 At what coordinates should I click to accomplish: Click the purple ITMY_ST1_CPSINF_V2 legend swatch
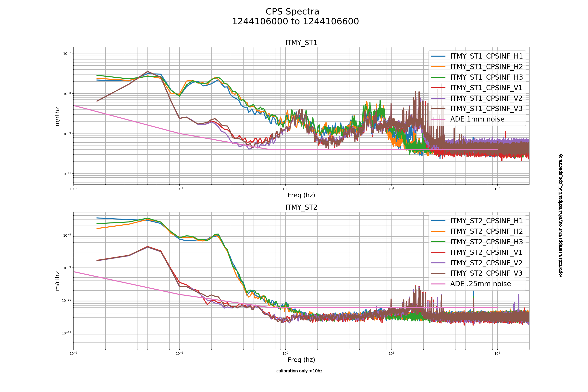pos(438,98)
